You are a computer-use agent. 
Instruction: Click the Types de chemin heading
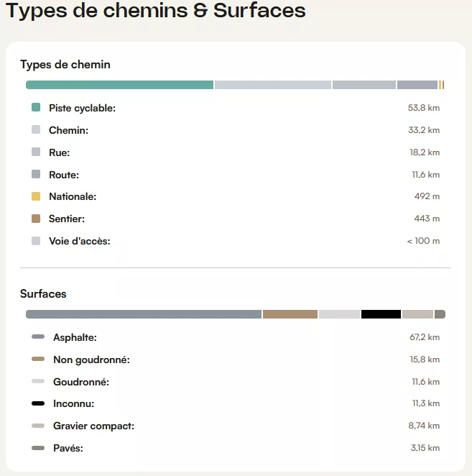65,65
